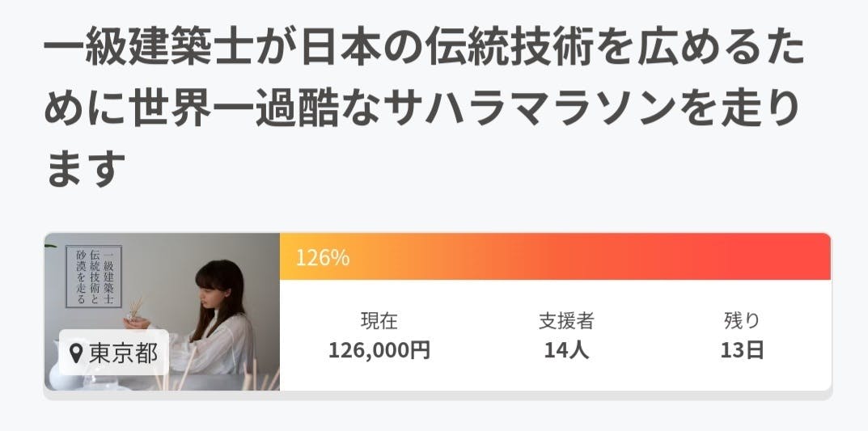
Task: Click the vertical text badge in the thumbnail
Action: tap(93, 277)
